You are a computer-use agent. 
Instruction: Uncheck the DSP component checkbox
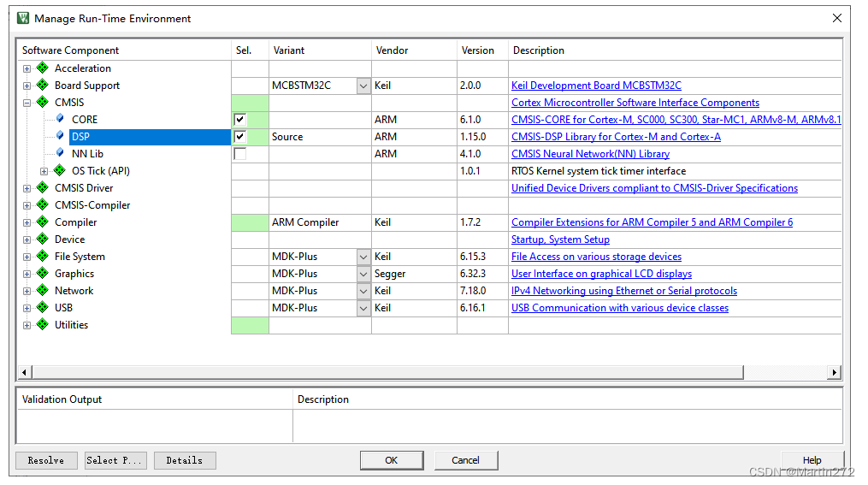click(239, 137)
